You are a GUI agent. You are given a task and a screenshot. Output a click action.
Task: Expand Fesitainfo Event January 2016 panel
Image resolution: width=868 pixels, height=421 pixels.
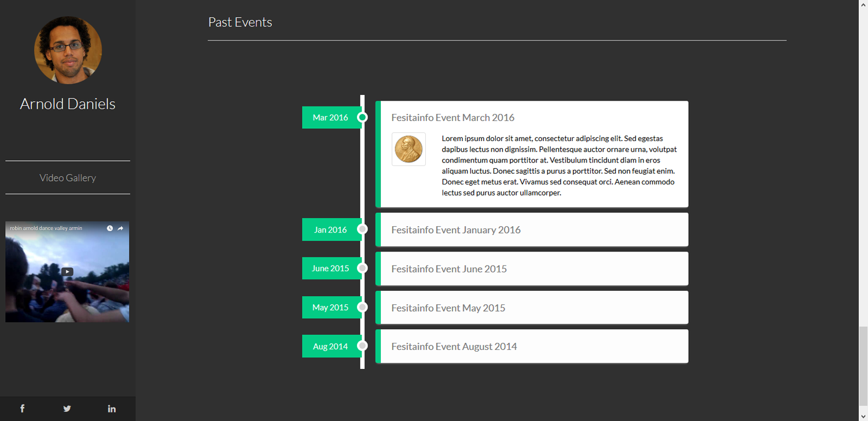click(x=456, y=230)
